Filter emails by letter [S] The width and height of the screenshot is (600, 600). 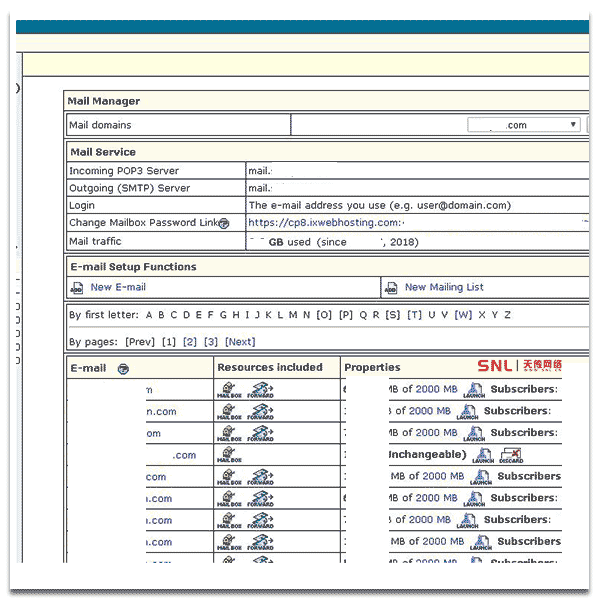click(393, 315)
